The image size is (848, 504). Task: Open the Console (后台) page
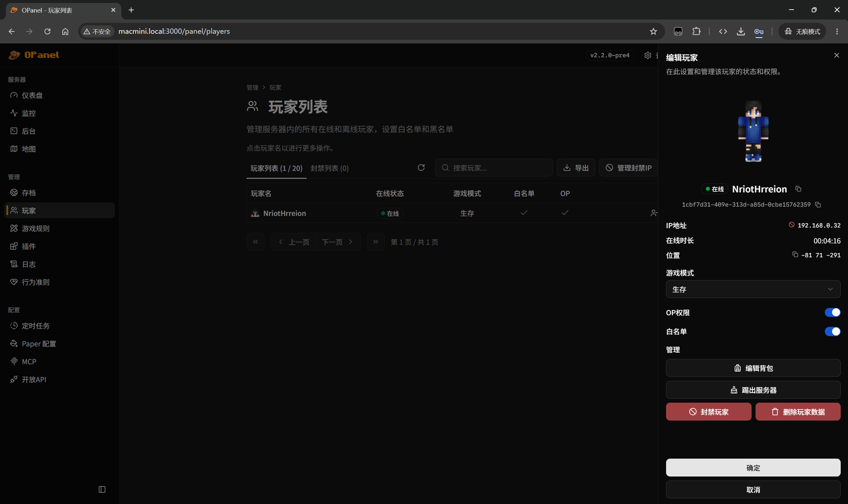point(59,131)
